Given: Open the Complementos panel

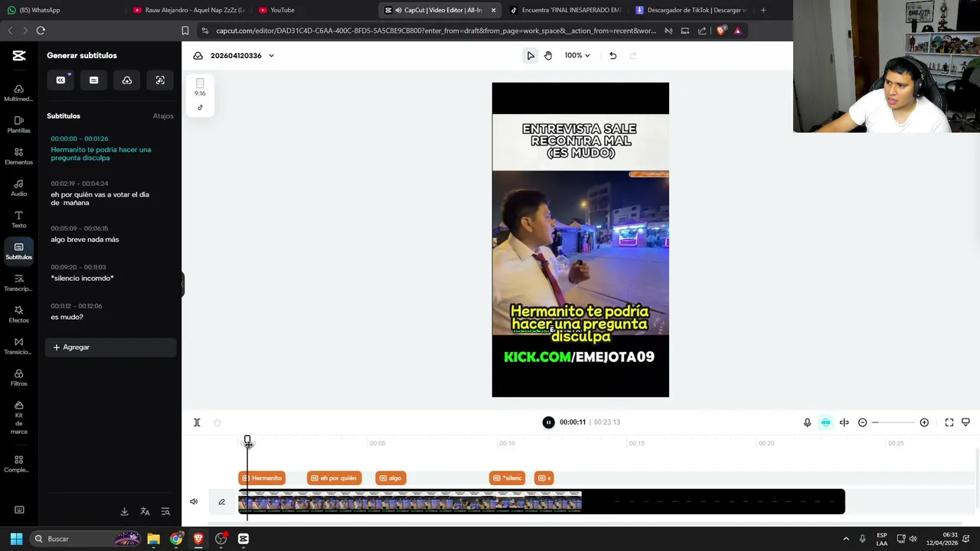Looking at the screenshot, I should 18,465.
